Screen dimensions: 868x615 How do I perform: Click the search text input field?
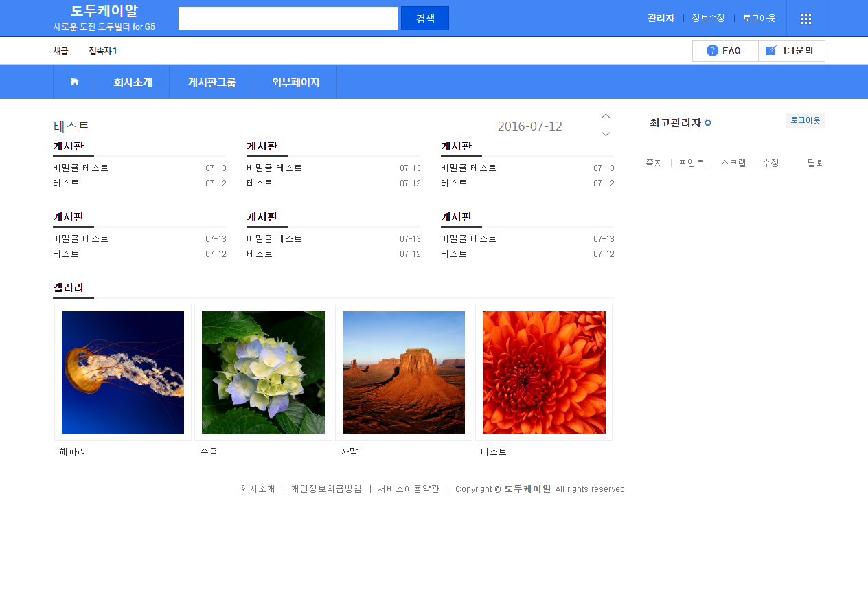coord(288,19)
